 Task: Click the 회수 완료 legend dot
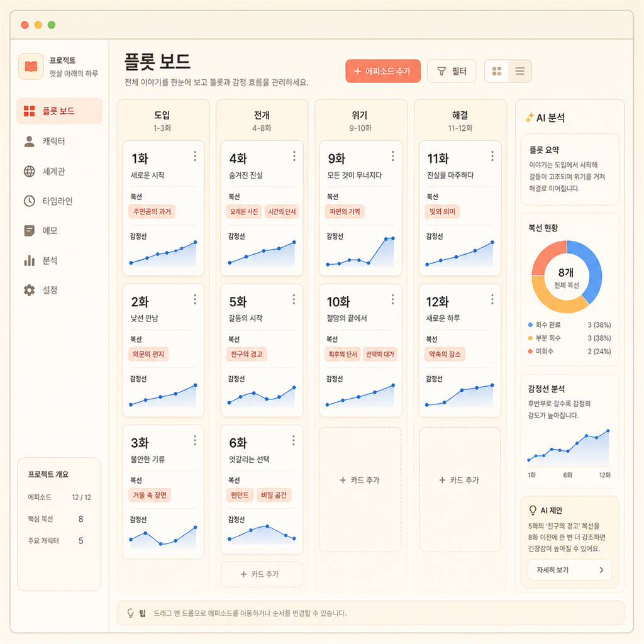530,325
